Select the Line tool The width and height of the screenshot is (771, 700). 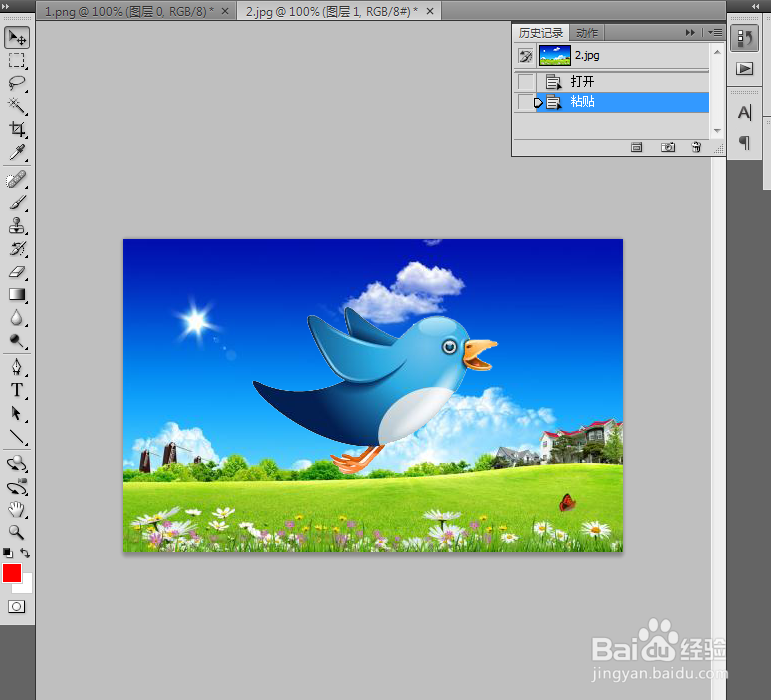pyautogui.click(x=17, y=436)
